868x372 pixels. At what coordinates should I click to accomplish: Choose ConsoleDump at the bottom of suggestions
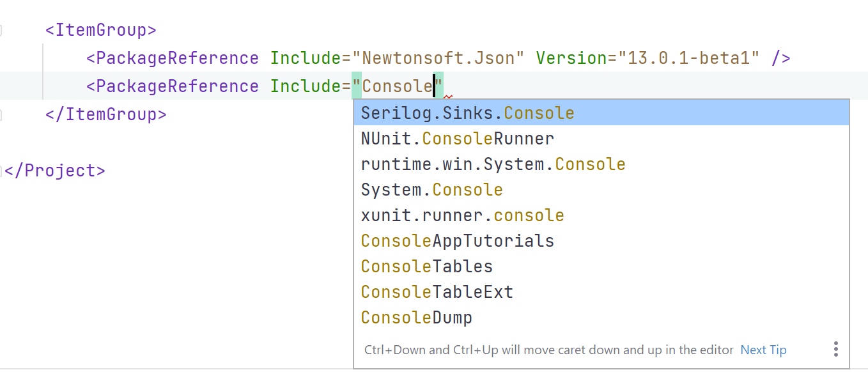coord(416,317)
